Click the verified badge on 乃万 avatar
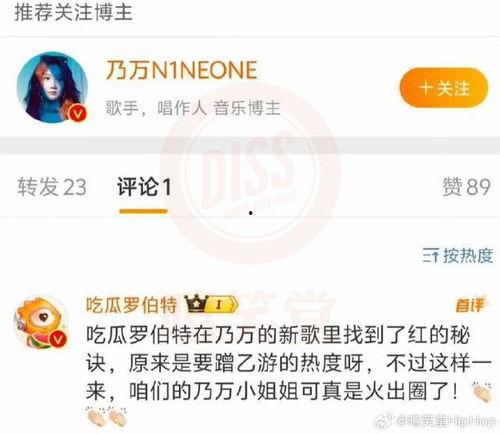The width and height of the screenshot is (500, 434). coord(78,114)
